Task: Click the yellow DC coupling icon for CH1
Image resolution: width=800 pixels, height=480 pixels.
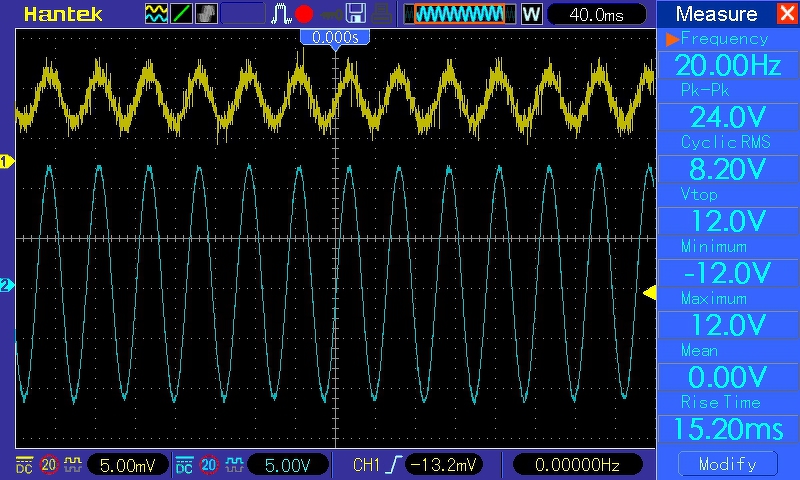Action: 24,465
